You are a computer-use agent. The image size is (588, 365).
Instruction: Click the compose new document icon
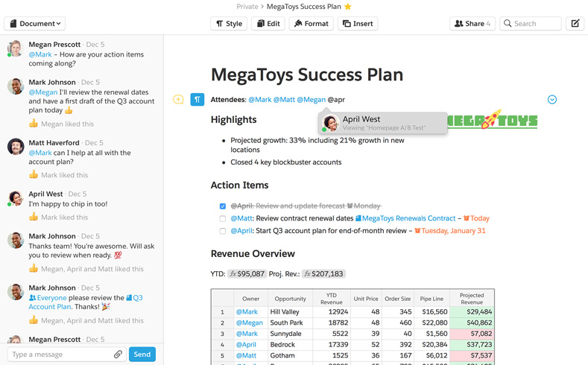point(575,24)
